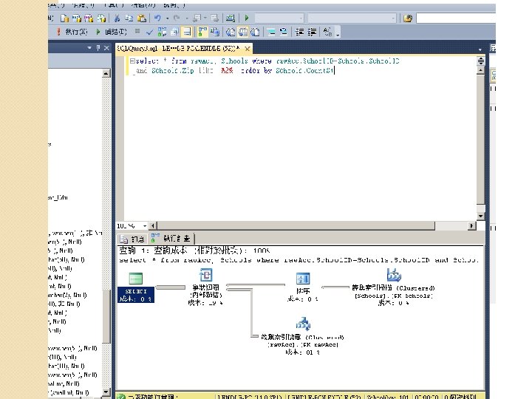Click the Cut scissors icon
Screen dimensions: 532x399
click(x=116, y=18)
